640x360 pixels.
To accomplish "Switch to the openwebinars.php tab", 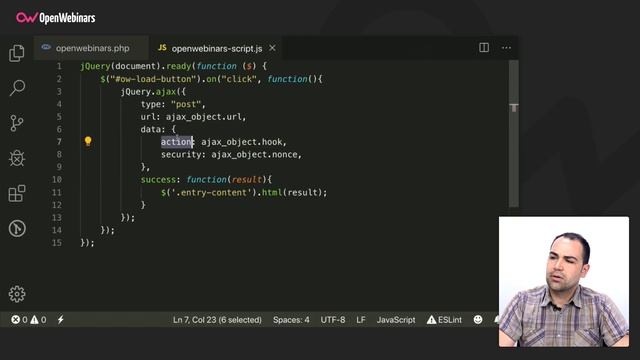I will point(91,48).
